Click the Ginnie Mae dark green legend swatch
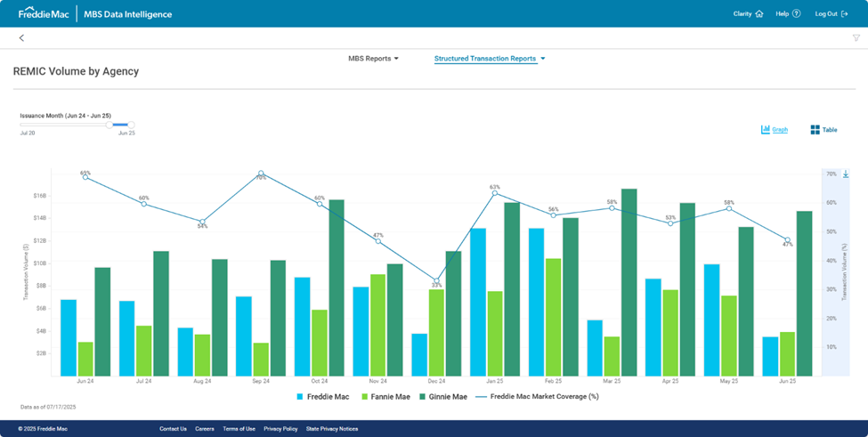Screen dimensions: 868x437 (x=422, y=397)
